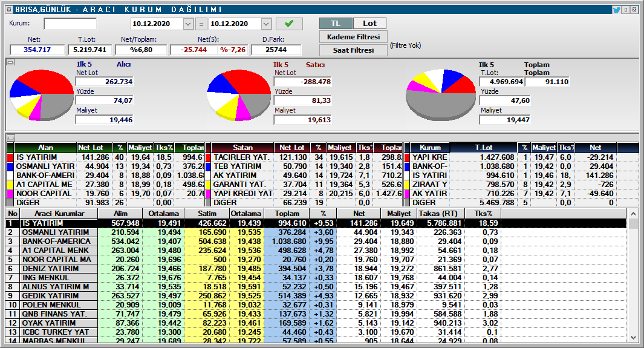Image resolution: width=644 pixels, height=348 pixels.
Task: Click the İlk 5 Toplam pie chart
Action: point(441,95)
